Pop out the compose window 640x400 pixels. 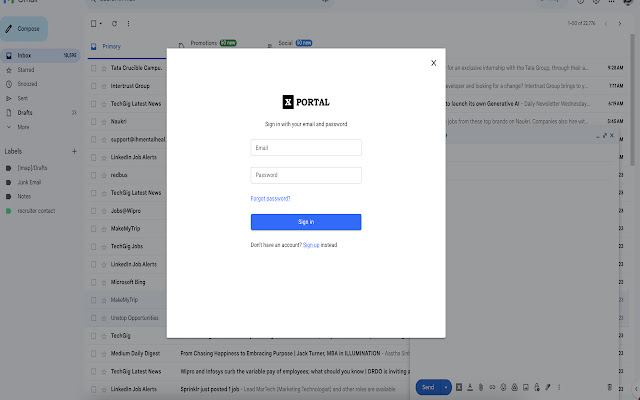click(x=605, y=136)
